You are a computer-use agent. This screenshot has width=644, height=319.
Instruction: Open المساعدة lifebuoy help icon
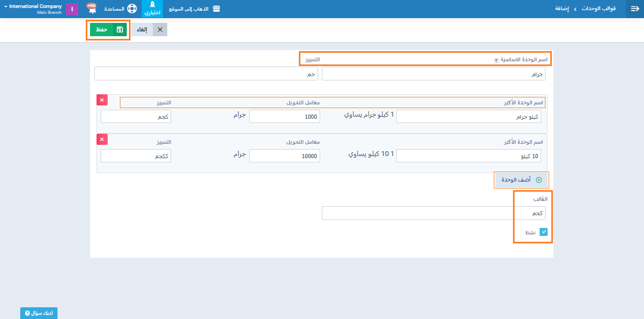(x=132, y=9)
